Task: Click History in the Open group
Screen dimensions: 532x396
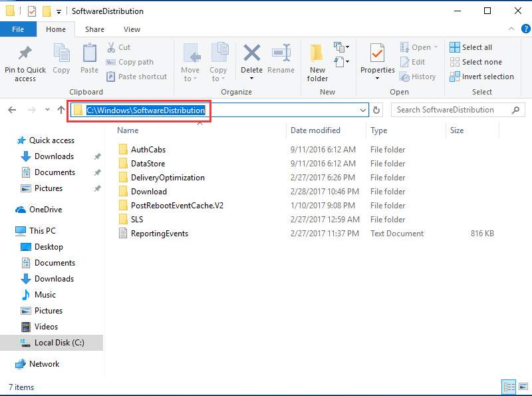Action: click(418, 77)
